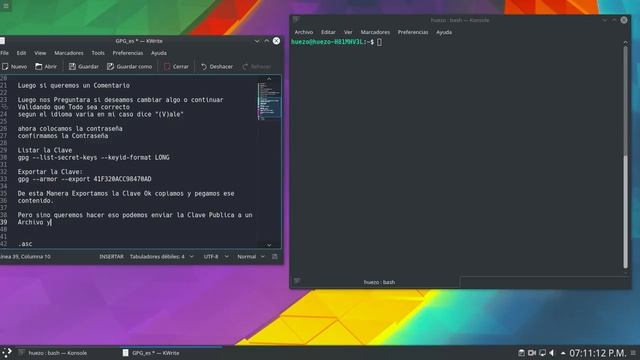Screen dimensions: 640x360
Task: Click the KWrite document minimap
Action: click(x=269, y=101)
